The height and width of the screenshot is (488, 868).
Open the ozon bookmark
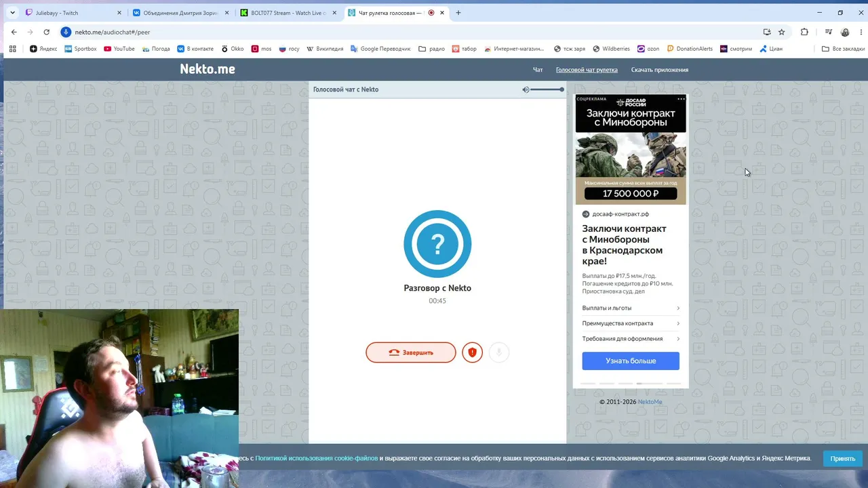tap(648, 49)
